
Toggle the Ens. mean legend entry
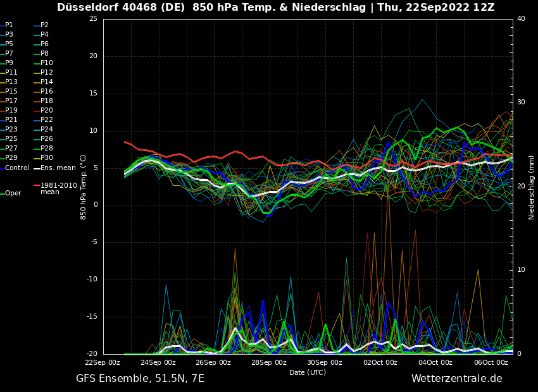point(58,168)
